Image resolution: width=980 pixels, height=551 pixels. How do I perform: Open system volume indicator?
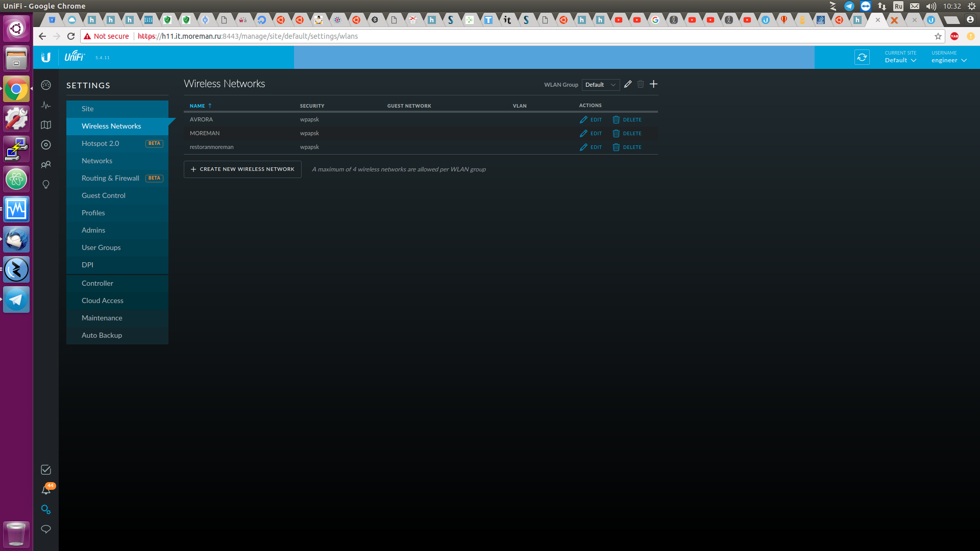coord(931,6)
